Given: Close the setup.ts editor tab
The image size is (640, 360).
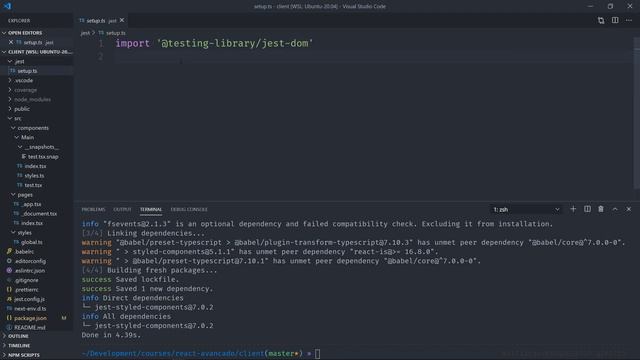Looking at the screenshot, I should coord(122,20).
